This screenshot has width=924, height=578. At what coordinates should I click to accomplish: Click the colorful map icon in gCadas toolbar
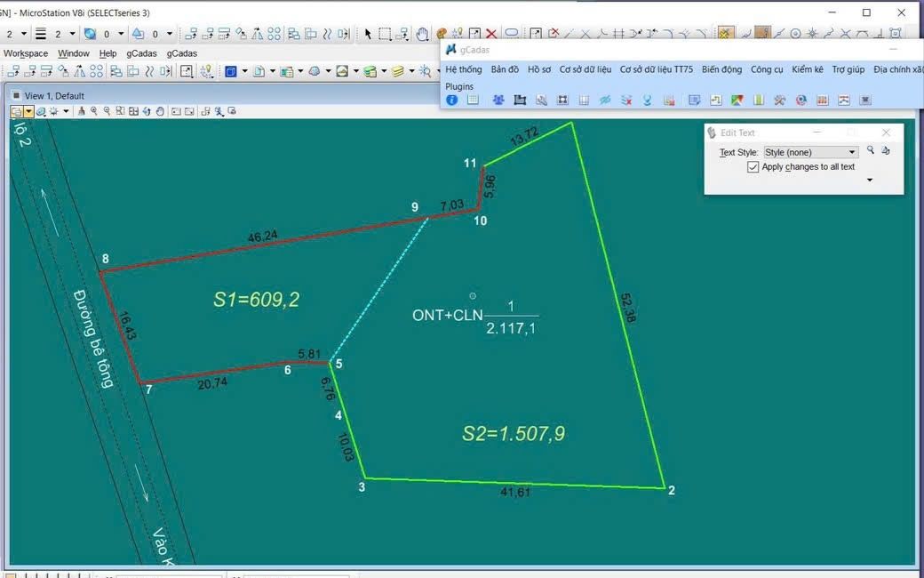[736, 100]
